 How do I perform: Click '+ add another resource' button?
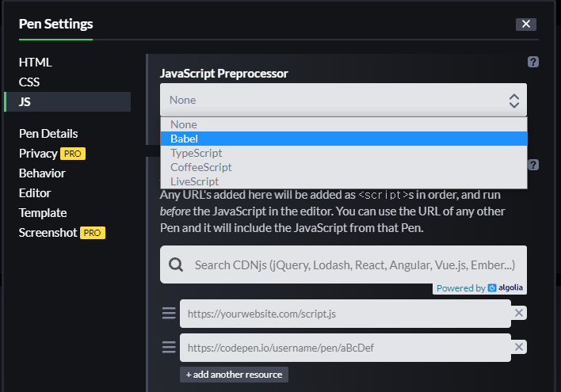(x=234, y=375)
